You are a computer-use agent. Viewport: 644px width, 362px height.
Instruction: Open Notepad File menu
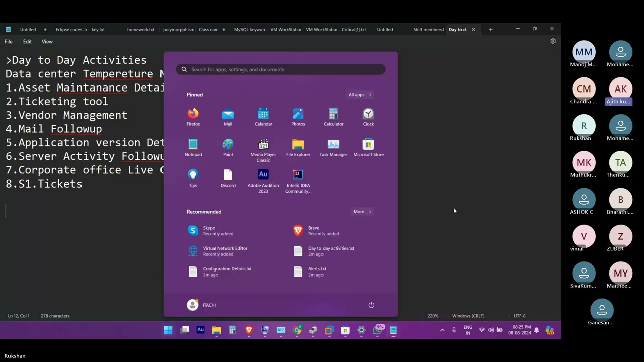click(x=9, y=42)
